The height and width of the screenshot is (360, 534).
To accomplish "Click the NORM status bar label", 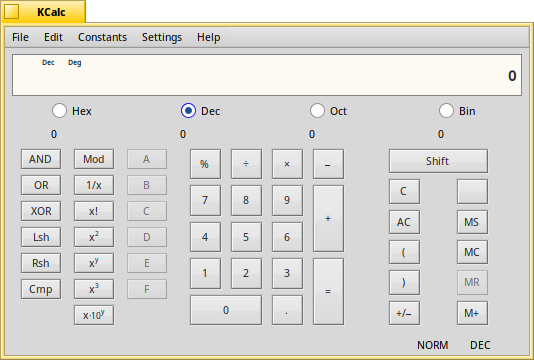I will click(433, 345).
